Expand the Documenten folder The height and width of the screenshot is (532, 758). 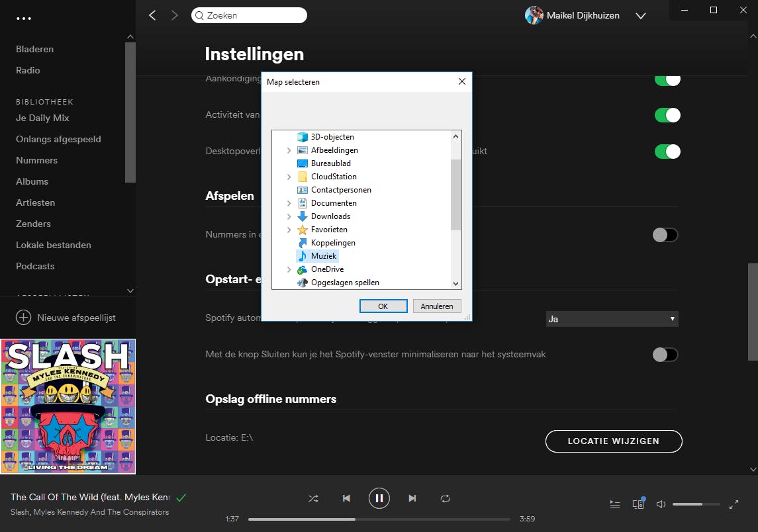289,203
